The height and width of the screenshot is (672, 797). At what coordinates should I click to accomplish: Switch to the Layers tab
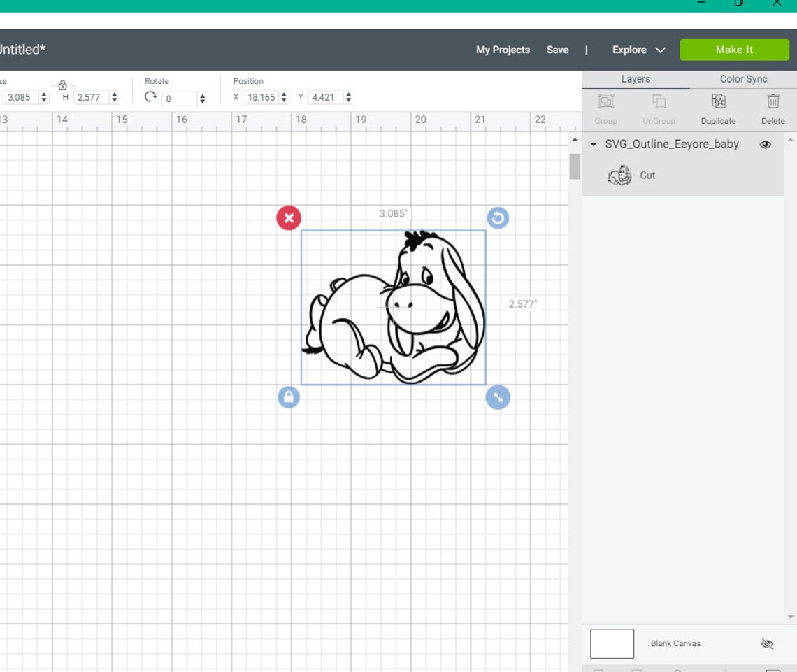(x=636, y=79)
